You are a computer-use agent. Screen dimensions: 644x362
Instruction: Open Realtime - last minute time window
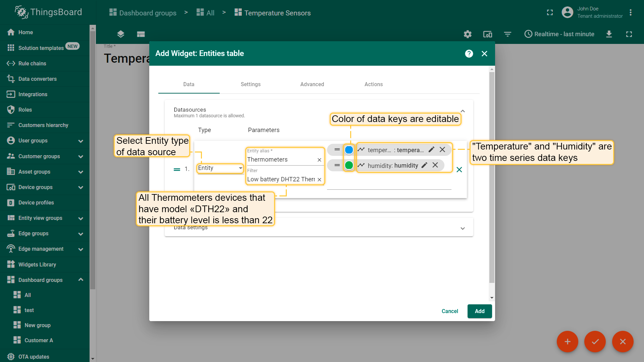(x=559, y=34)
